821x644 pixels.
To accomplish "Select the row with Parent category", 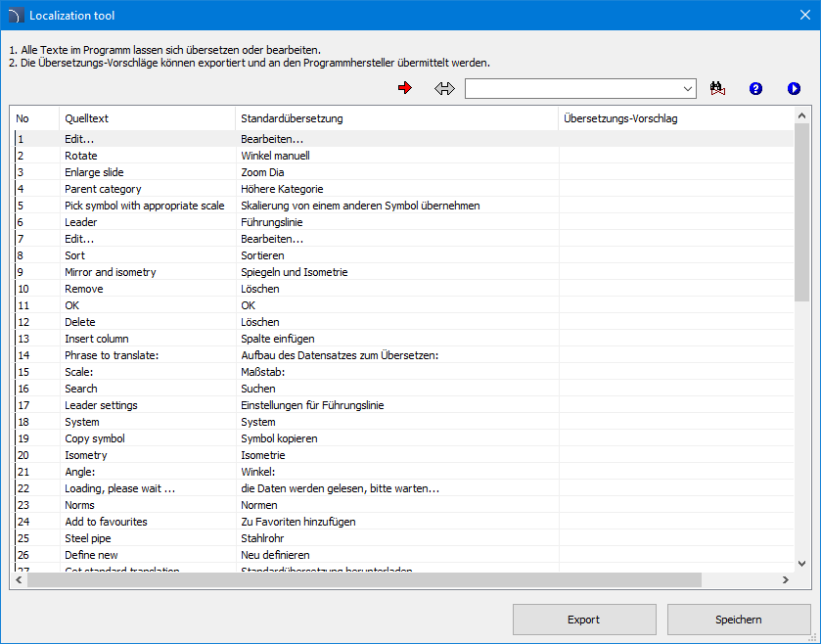I will 103,189.
